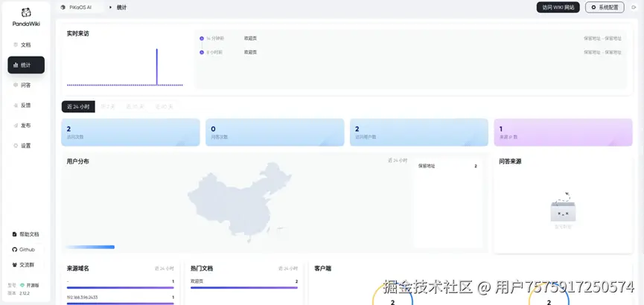Click the 保留地址 row in distribution list
Viewport: 644px width, 305px height.
pyautogui.click(x=447, y=166)
